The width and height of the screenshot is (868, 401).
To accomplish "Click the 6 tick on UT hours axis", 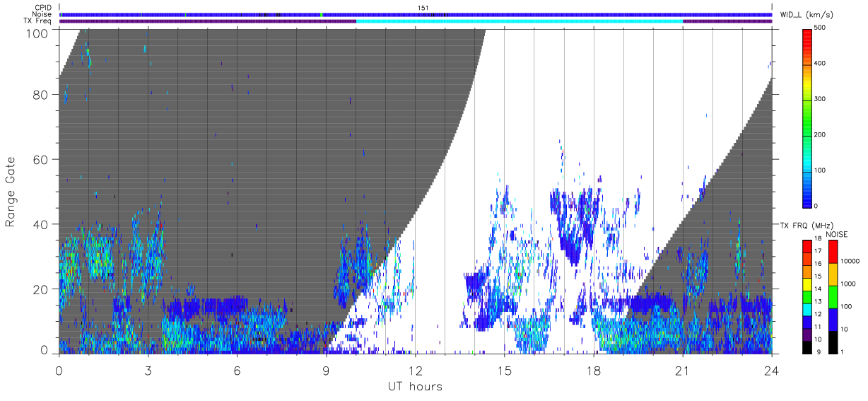I will click(x=237, y=370).
